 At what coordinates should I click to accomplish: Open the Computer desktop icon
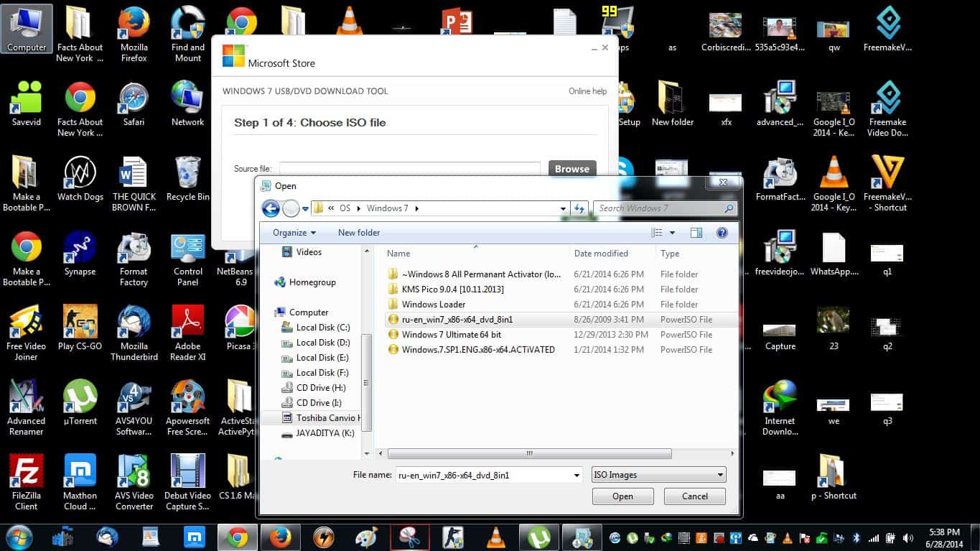point(27,29)
